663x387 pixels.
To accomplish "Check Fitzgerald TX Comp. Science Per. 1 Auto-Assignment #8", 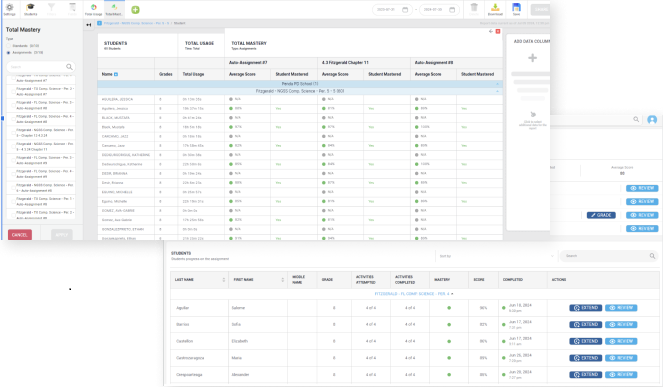I will pyautogui.click(x=13, y=201).
